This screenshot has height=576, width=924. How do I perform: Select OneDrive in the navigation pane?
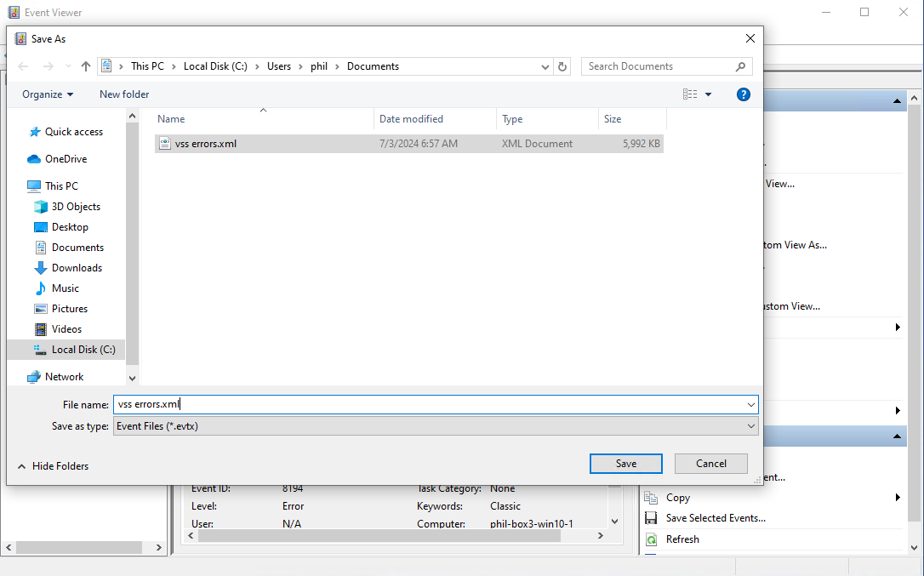tap(66, 159)
